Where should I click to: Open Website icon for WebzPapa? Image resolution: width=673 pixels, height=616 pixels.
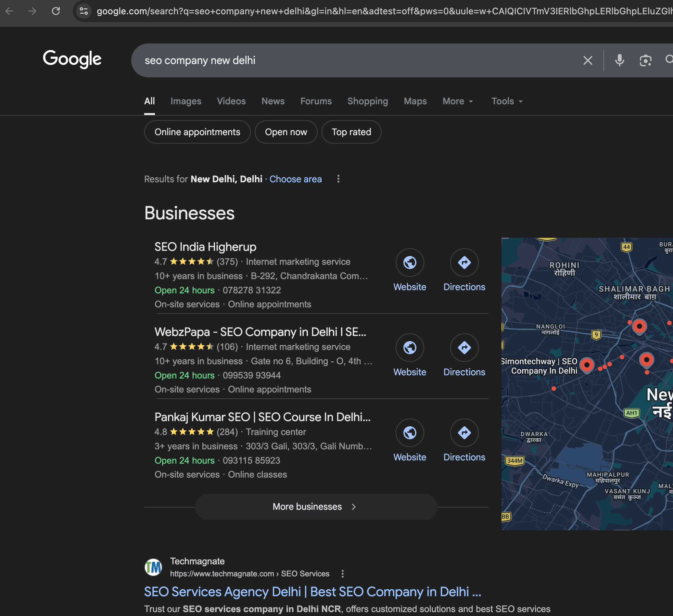point(410,348)
